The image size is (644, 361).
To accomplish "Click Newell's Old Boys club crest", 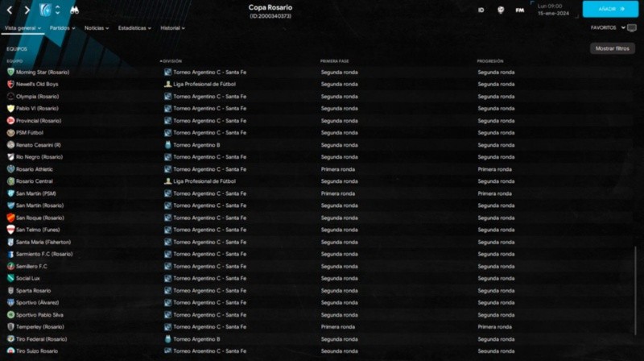I will point(10,84).
